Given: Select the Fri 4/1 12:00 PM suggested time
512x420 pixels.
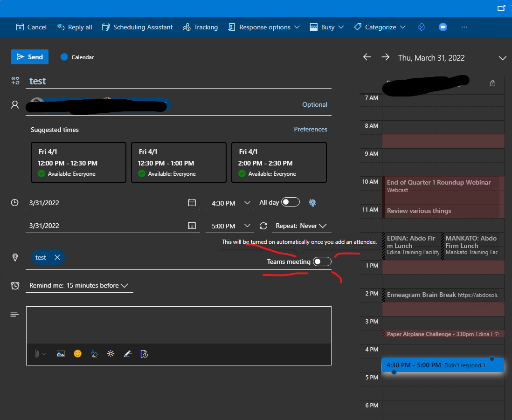Looking at the screenshot, I should (x=78, y=162).
